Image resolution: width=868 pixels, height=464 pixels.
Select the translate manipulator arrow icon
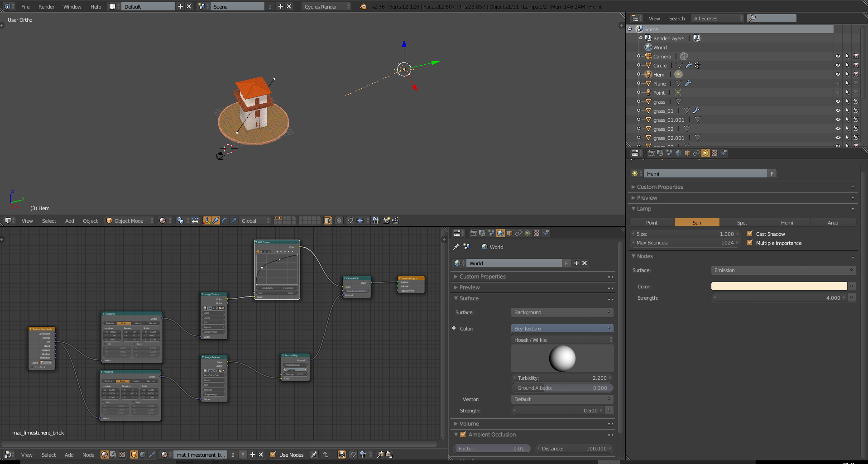[x=216, y=220]
